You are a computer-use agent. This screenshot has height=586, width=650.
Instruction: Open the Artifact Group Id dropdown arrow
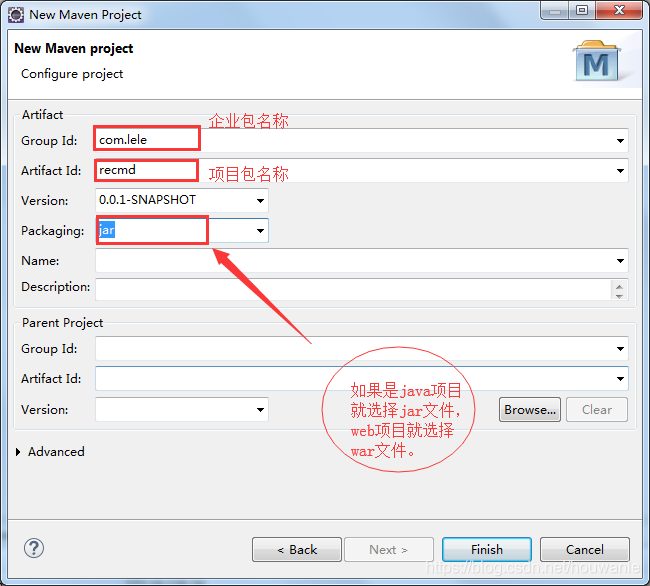pos(620,140)
